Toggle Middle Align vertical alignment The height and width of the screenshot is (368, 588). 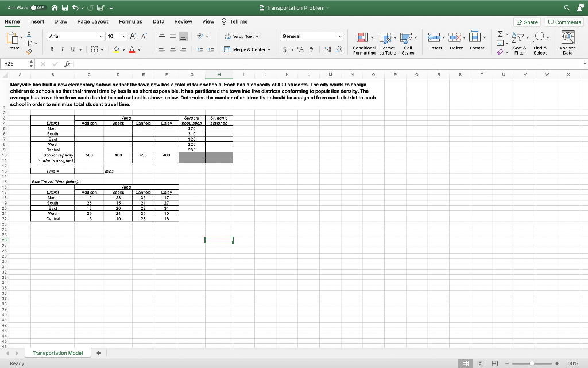(x=172, y=36)
